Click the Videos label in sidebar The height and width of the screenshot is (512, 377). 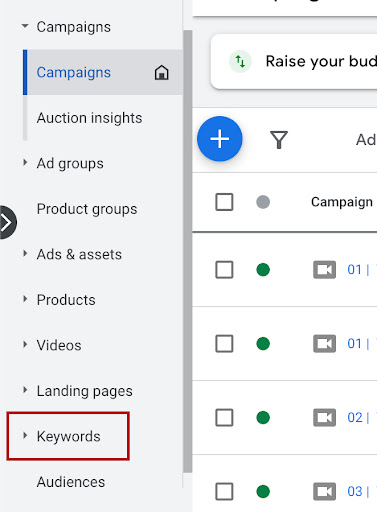click(x=59, y=345)
